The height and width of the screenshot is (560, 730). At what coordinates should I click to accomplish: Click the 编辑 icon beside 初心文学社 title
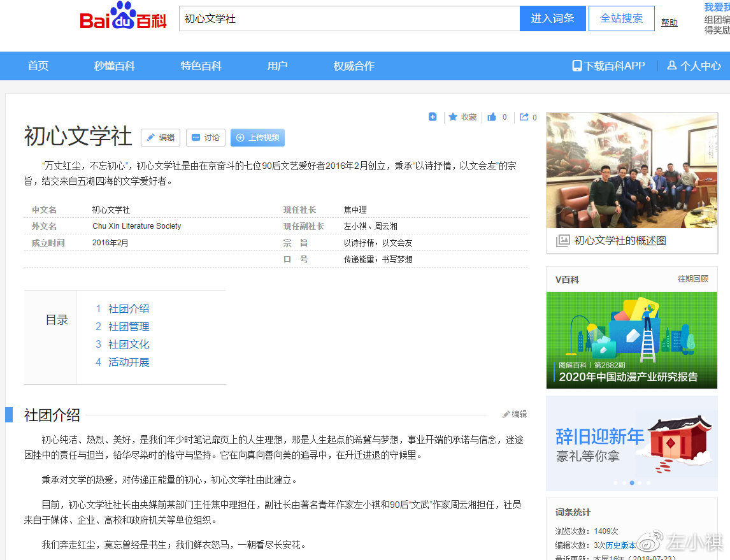coord(160,138)
